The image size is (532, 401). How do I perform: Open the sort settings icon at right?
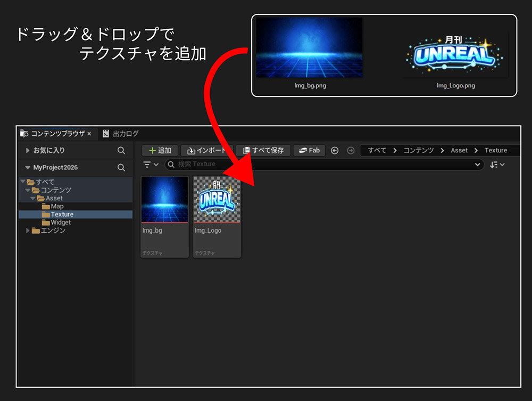tap(497, 165)
